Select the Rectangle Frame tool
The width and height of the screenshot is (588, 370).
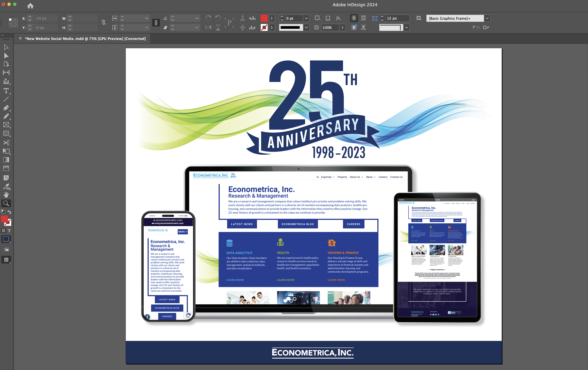tap(6, 125)
